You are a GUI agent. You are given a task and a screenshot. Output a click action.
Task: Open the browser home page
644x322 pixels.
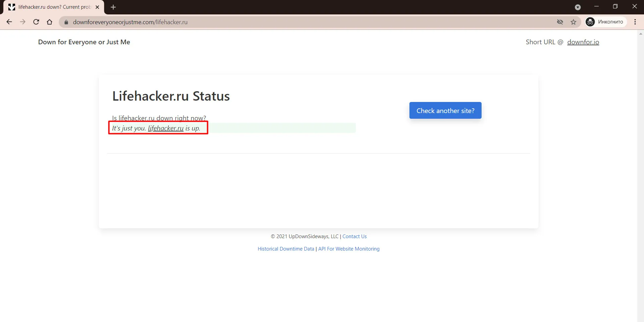point(50,22)
